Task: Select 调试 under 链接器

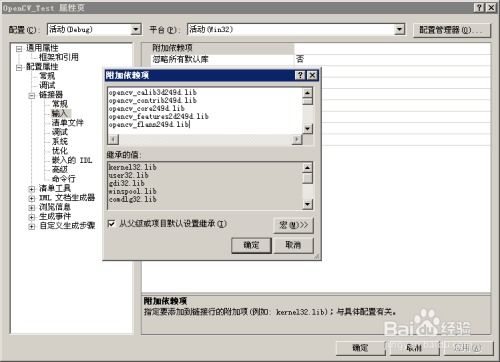Action: pyautogui.click(x=60, y=132)
